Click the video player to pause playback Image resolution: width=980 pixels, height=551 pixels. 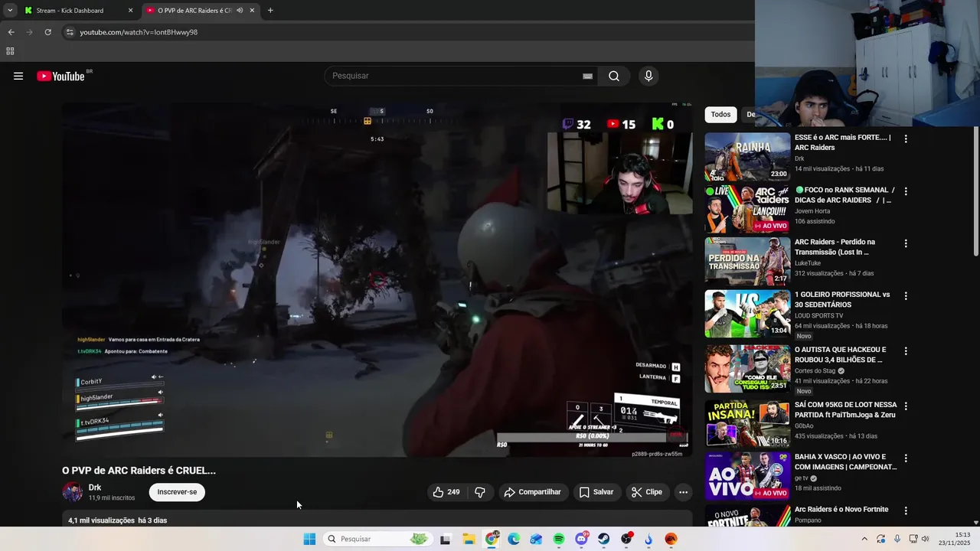377,279
